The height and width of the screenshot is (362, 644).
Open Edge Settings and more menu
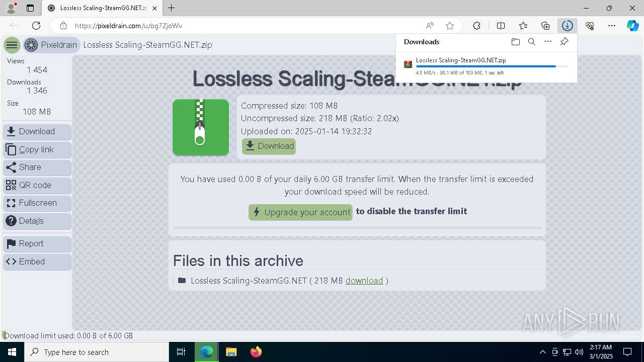(612, 26)
